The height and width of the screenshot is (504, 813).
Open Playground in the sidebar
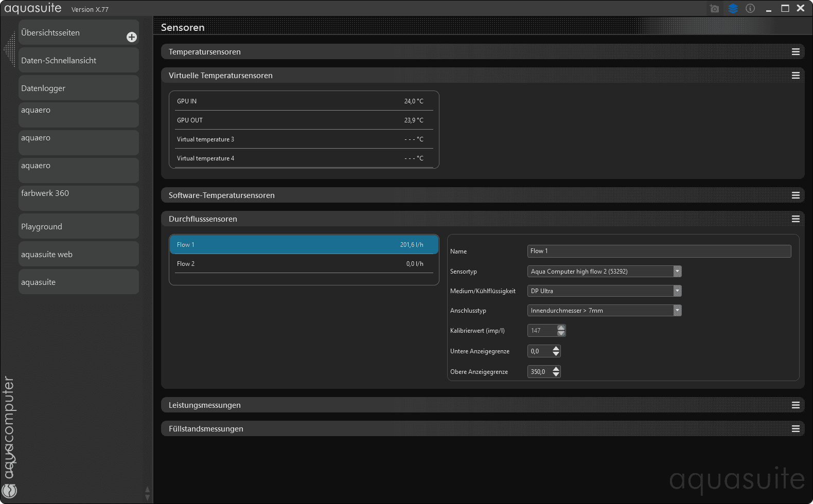point(79,226)
